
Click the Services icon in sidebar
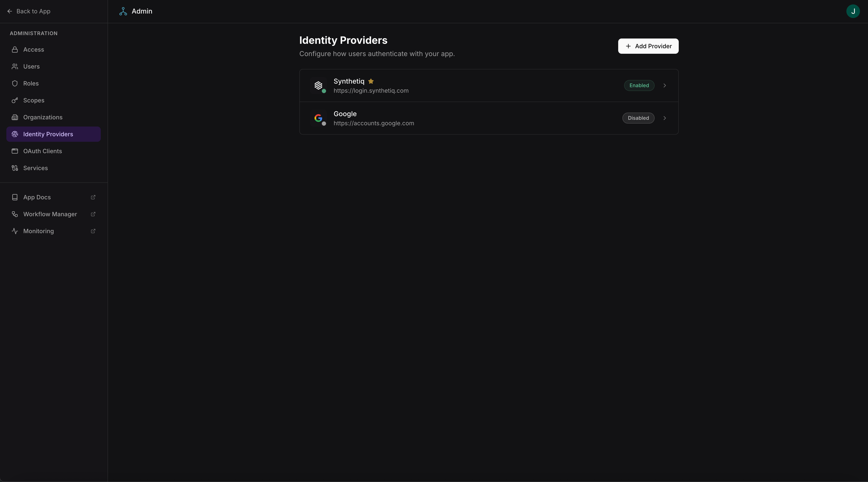pos(15,168)
